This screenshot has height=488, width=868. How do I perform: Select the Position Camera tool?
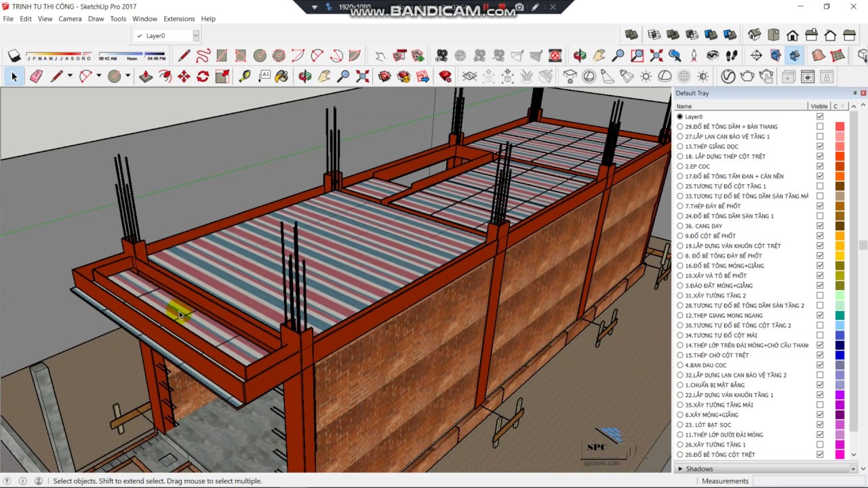pos(693,56)
